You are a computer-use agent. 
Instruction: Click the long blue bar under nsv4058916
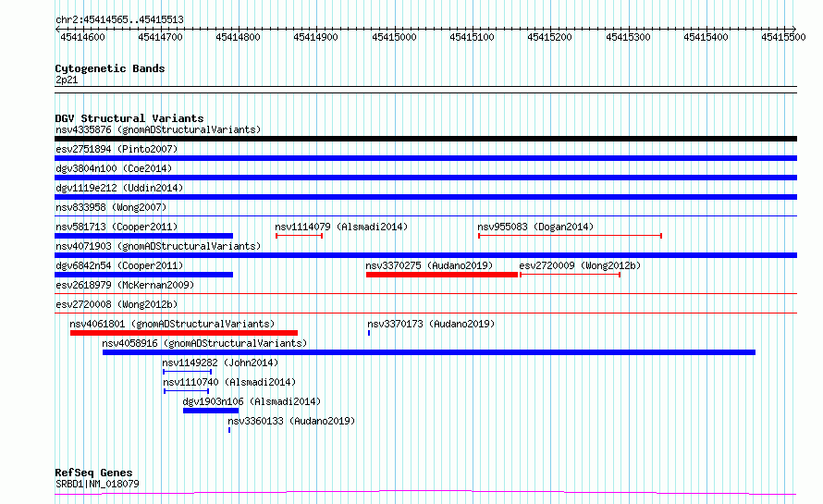(429, 352)
